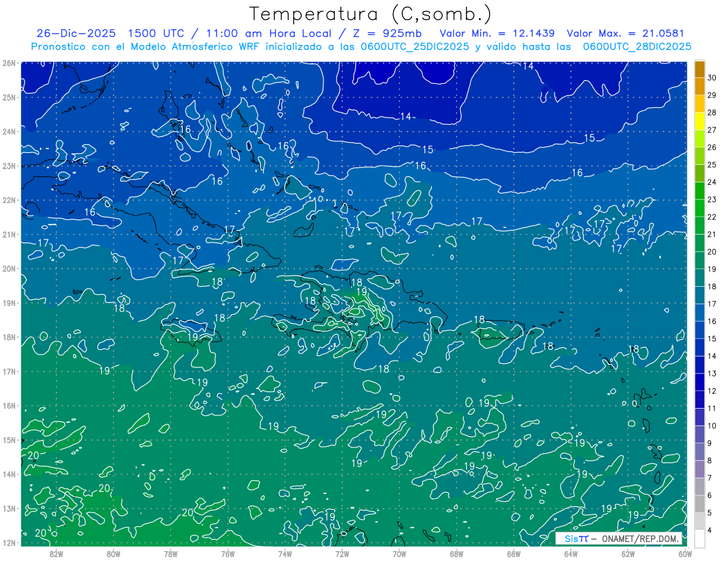Click the '26N' latitude axis label
Screen dimensions: 728x562
(8, 63)
